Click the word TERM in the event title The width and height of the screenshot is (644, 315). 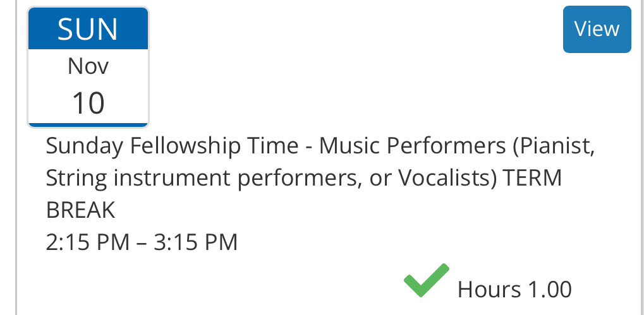tap(532, 179)
